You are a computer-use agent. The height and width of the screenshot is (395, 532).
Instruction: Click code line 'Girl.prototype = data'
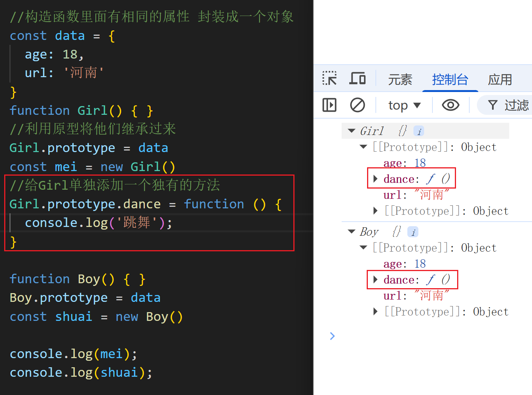pos(89,148)
